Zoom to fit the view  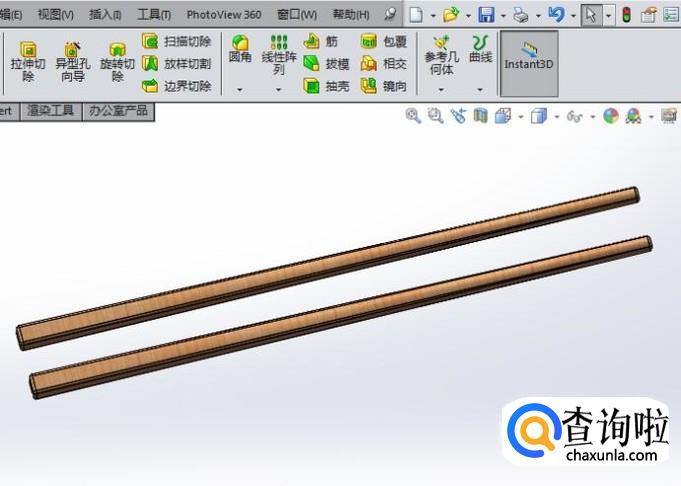(x=413, y=116)
